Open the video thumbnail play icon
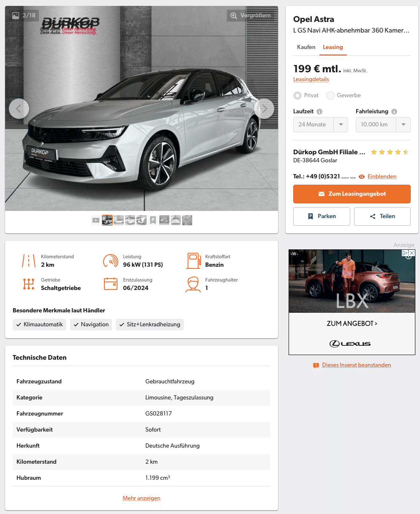Viewport: 420px width, 514px height. [96, 220]
